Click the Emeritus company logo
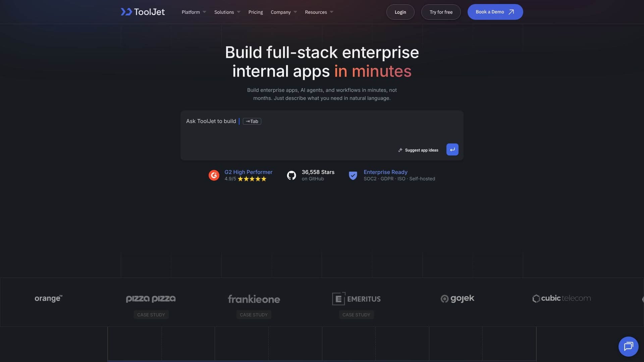This screenshot has height=362, width=644. (356, 299)
